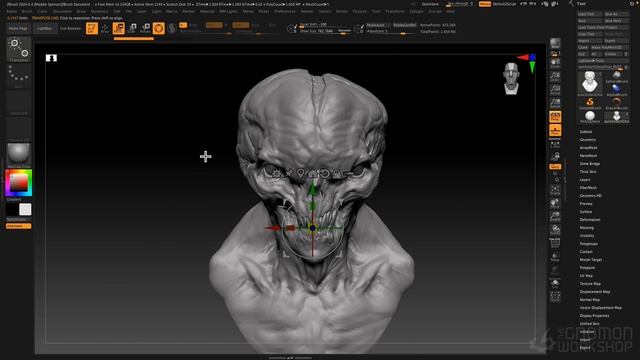
Task: Open the Dots stroke type picker
Action: (18, 76)
